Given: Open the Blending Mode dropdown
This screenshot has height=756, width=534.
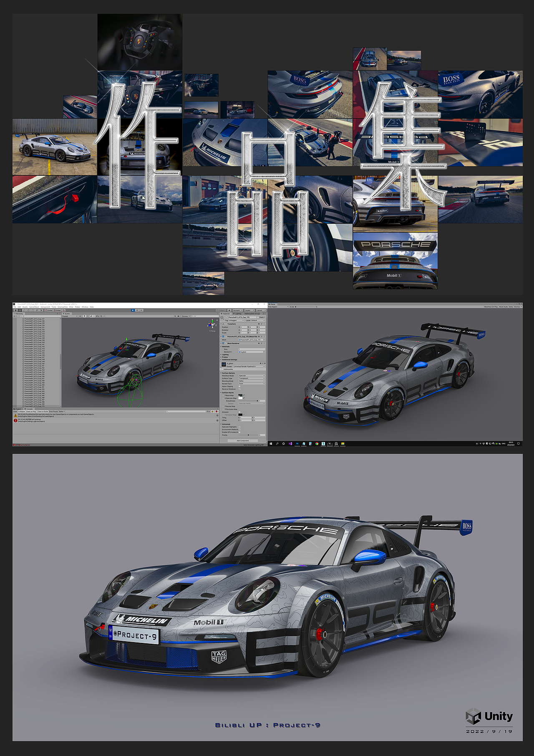Looking at the screenshot, I should click(252, 381).
